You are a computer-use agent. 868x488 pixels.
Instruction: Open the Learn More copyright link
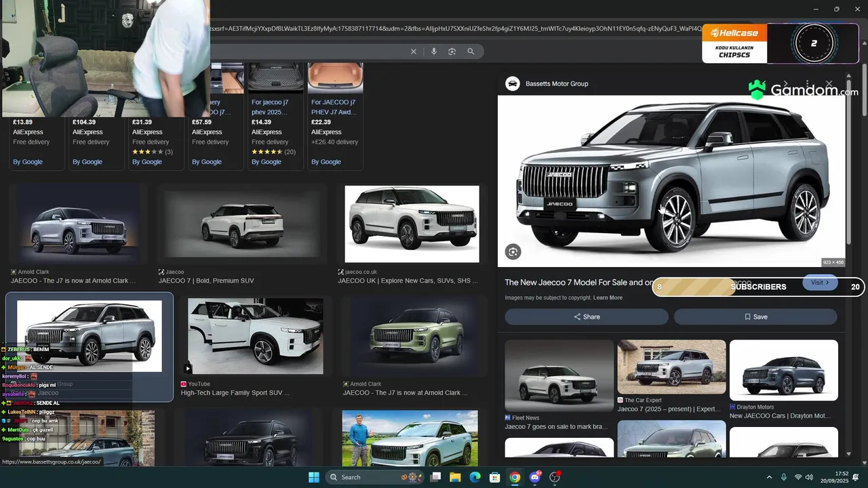click(608, 298)
